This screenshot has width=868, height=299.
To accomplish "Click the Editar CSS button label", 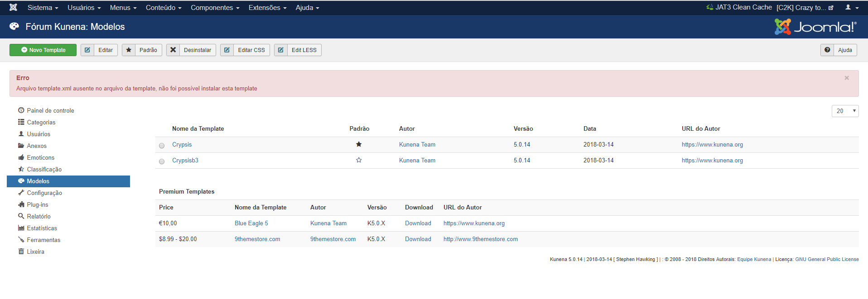I will click(251, 50).
